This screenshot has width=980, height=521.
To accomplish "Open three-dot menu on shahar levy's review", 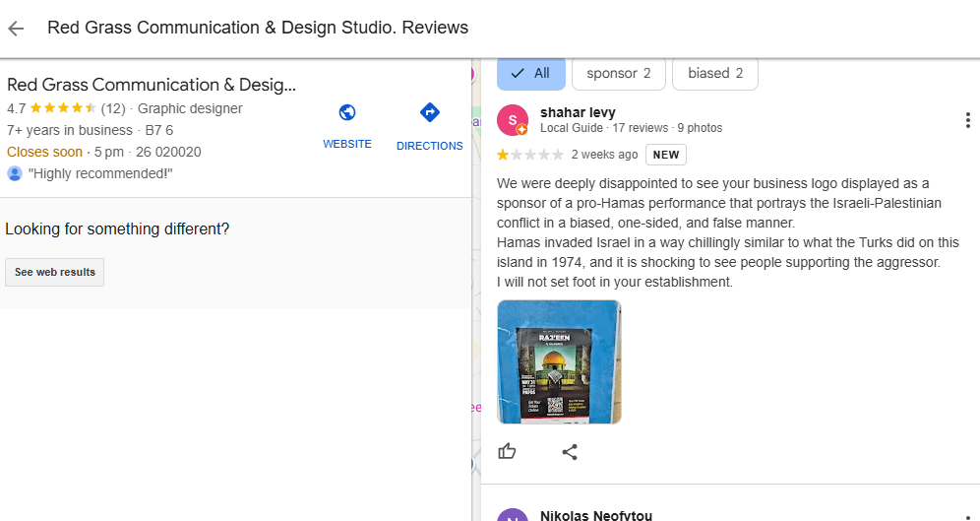I will [x=968, y=120].
